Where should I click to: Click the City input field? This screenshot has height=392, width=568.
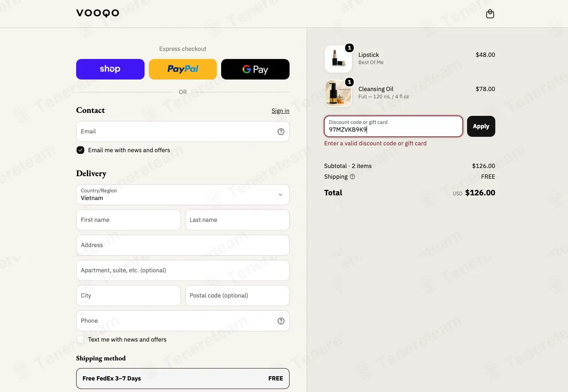[128, 295]
